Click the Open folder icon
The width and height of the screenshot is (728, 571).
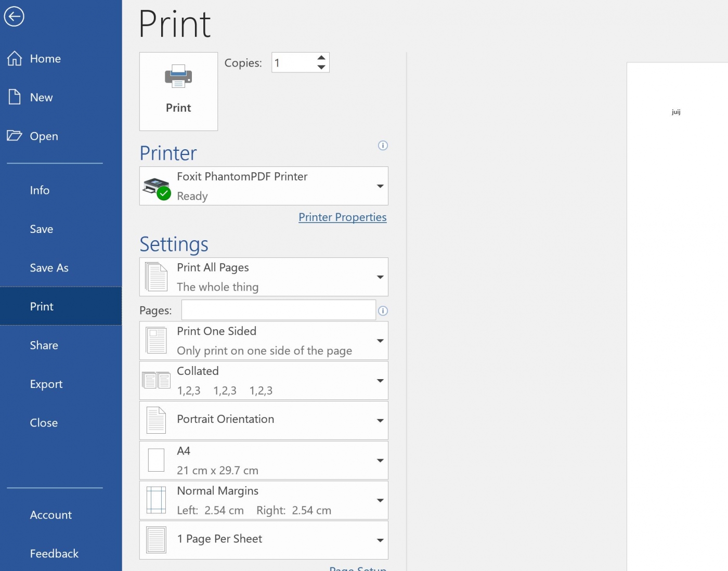[14, 136]
